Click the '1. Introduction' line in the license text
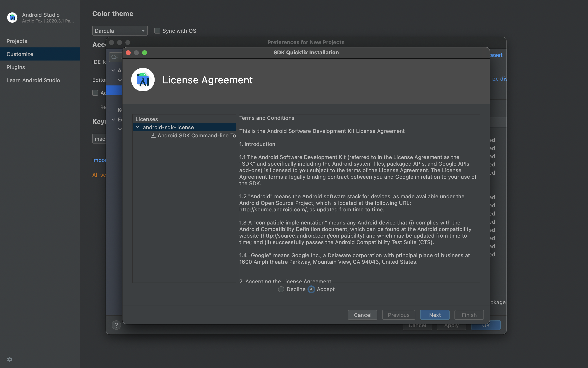Screen dimensions: 588x368 [x=257, y=144]
